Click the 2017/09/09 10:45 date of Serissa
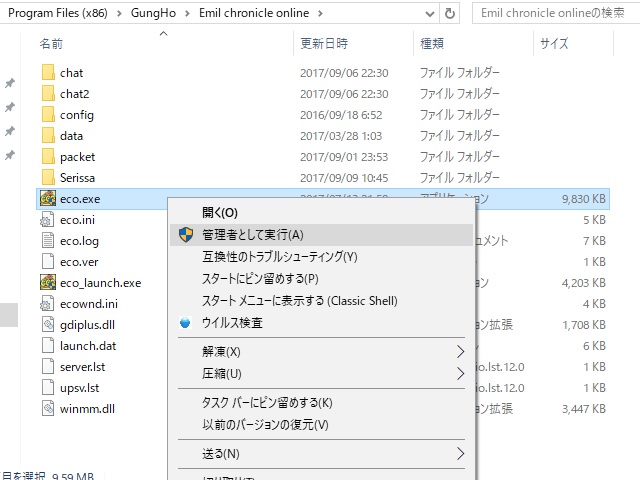640x480 pixels. pos(344,178)
